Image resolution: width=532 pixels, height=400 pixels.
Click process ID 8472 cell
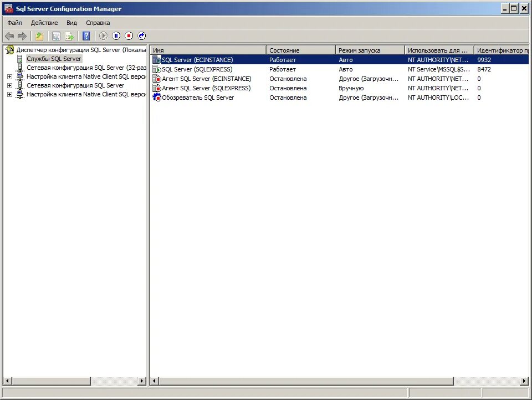coord(484,69)
